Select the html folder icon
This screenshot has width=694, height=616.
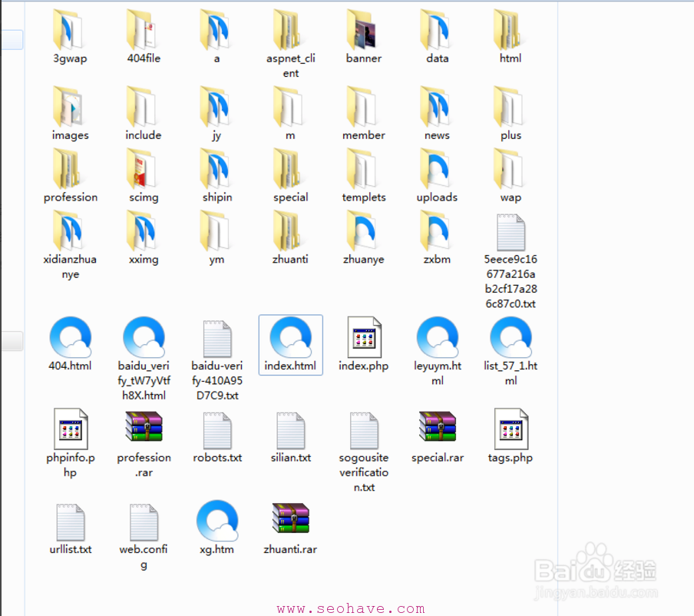[x=509, y=30]
